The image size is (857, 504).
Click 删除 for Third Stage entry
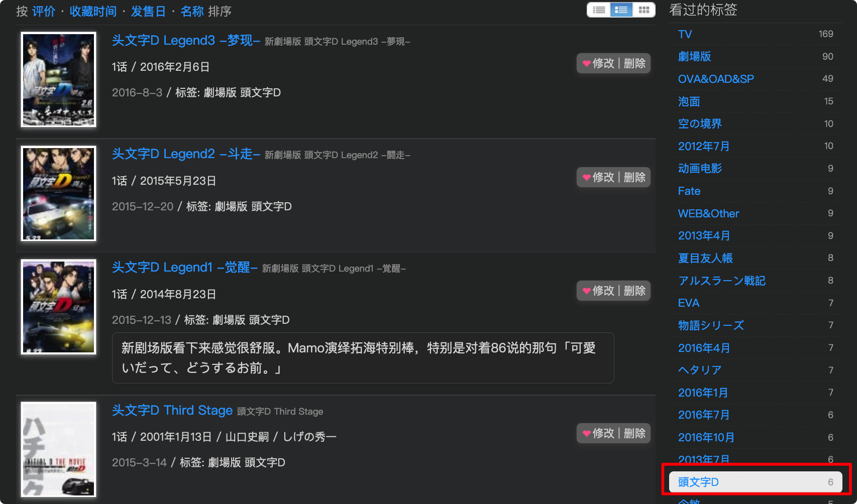point(634,433)
